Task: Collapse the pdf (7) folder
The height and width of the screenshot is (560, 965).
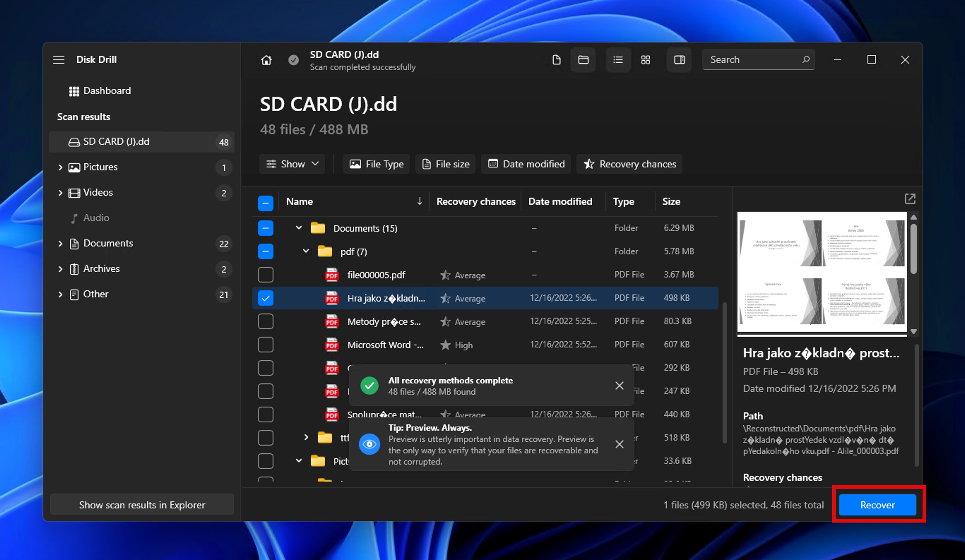Action: click(306, 251)
